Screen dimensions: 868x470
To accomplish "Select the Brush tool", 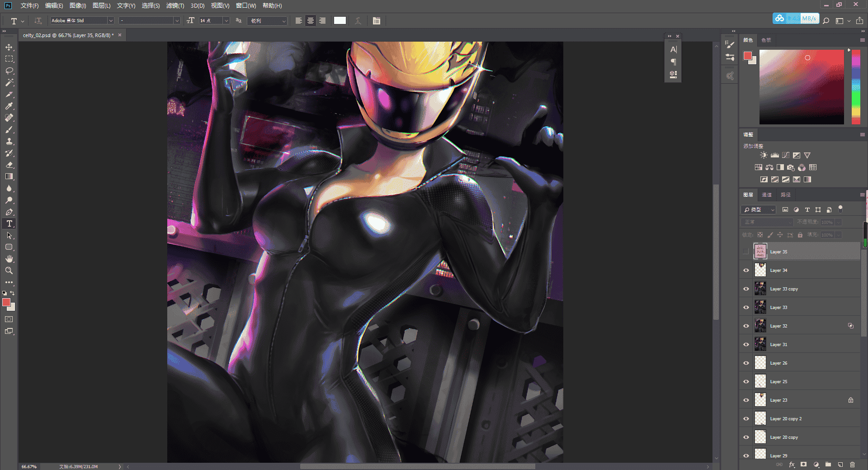I will click(9, 129).
